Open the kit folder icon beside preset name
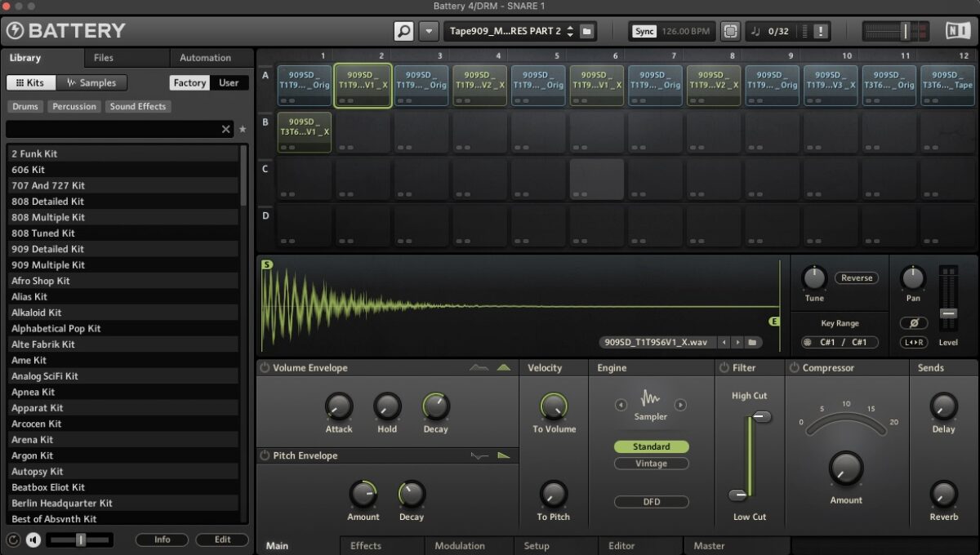 (586, 31)
